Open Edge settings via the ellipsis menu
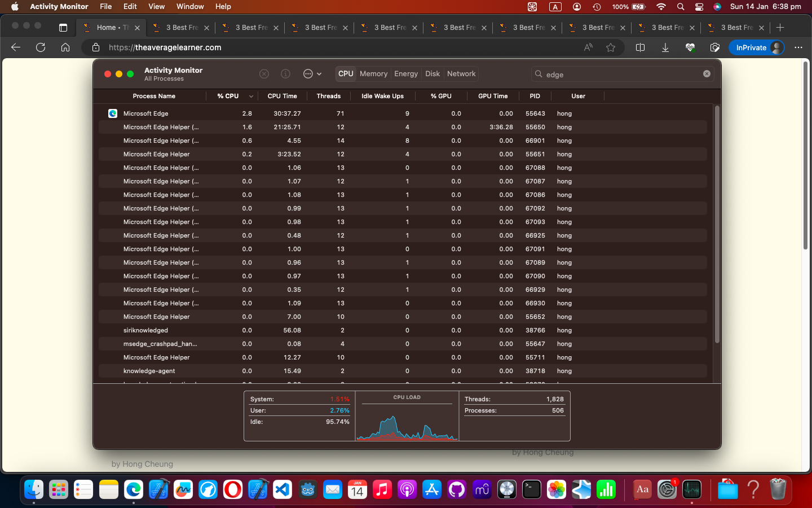Viewport: 812px width, 508px height. pyautogui.click(x=798, y=47)
